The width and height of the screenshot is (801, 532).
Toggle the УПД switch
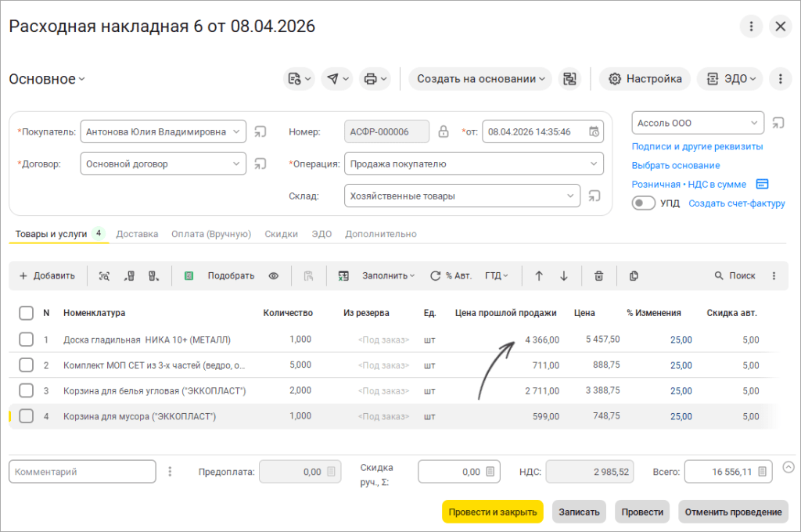pyautogui.click(x=644, y=203)
